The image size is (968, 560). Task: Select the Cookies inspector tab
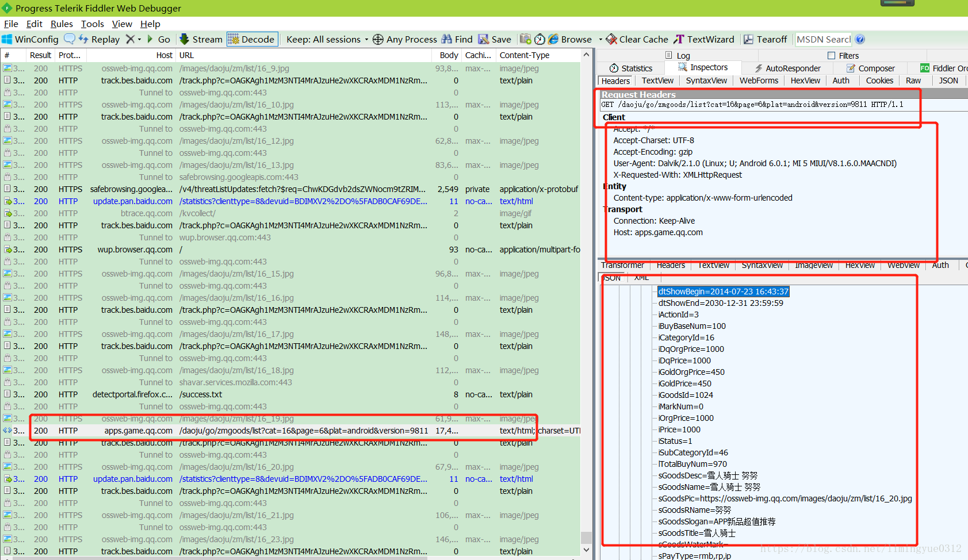pos(879,80)
